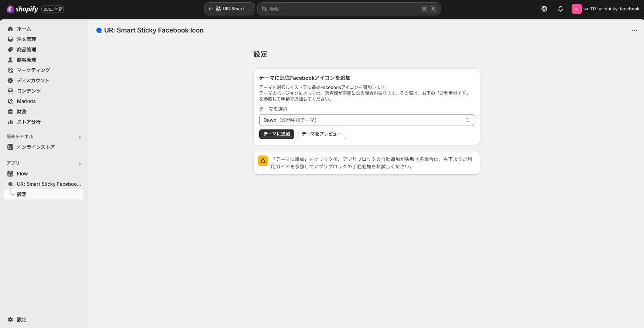Screen dimensions: 644x328
Task: Click the テーマに追加 button
Action: (x=277, y=134)
